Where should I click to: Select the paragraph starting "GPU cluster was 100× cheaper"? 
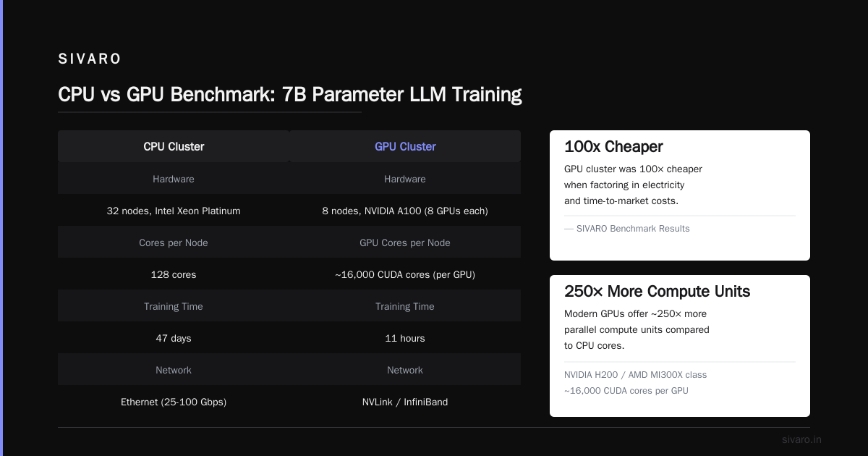(x=634, y=185)
